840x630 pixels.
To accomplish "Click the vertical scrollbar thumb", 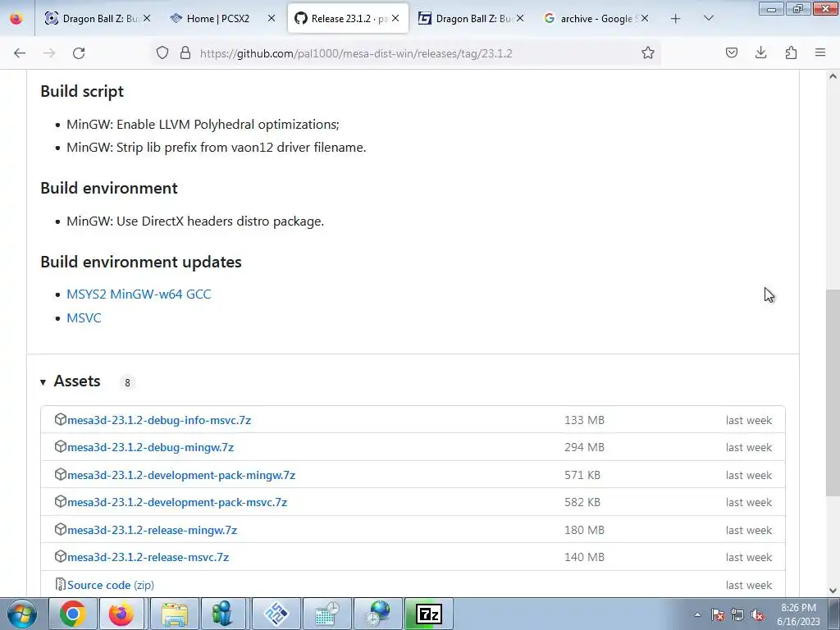I will [x=833, y=393].
